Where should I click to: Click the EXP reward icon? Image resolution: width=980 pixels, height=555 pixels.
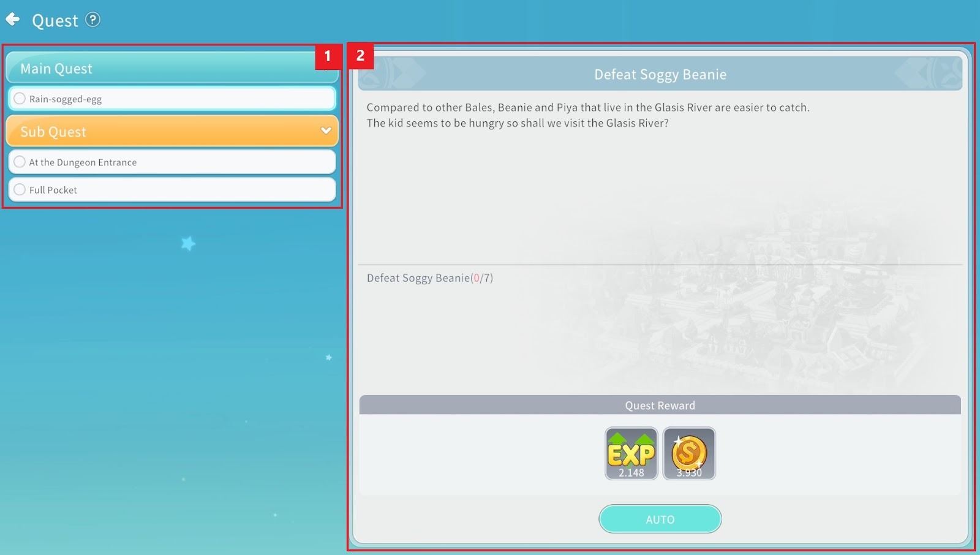point(631,453)
